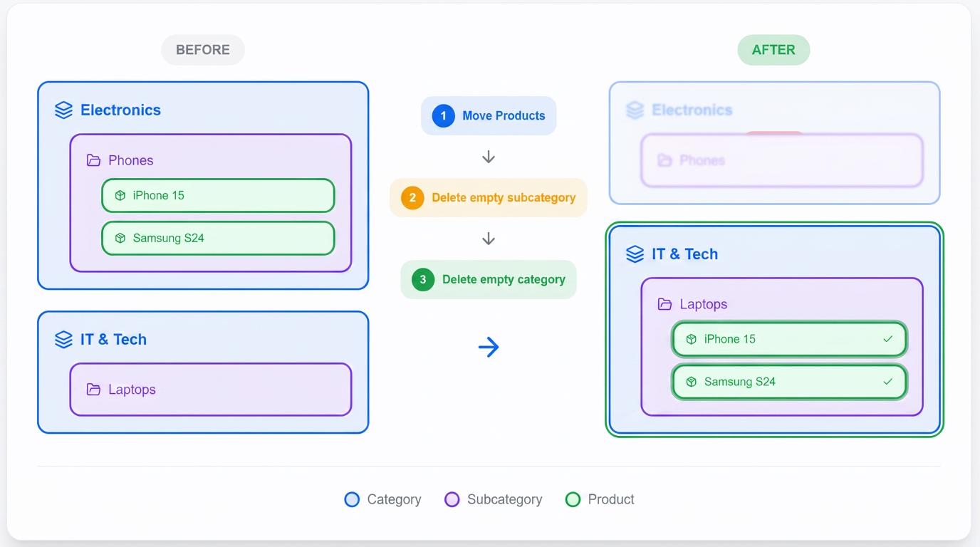This screenshot has height=547, width=980.
Task: Click the Laptops folder icon in BEFORE panel
Action: pos(93,390)
